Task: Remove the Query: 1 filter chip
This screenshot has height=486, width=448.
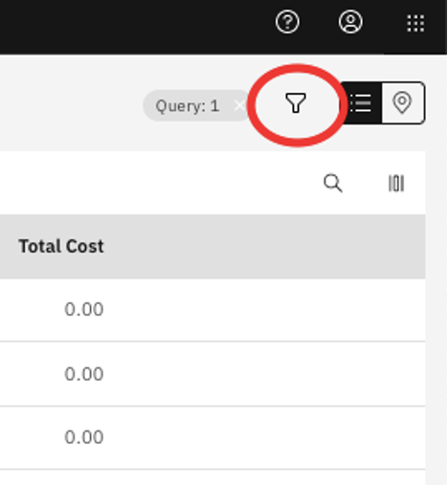Action: pyautogui.click(x=239, y=105)
